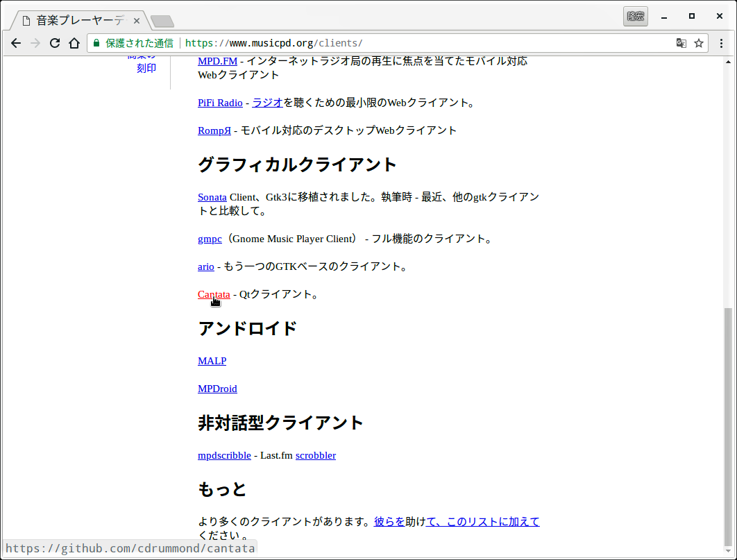
Task: Open the MPD.FM link
Action: (218, 61)
